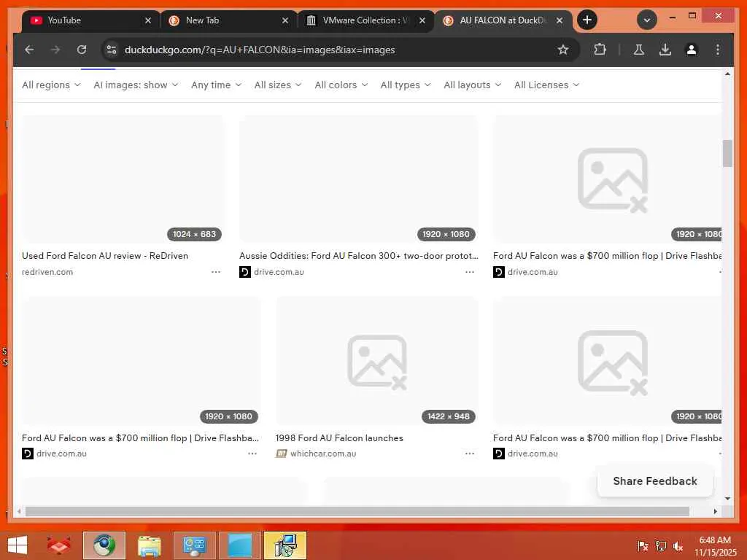Click drive.com.au favicon under Aussie Oddities
The width and height of the screenshot is (747, 560).
tap(245, 272)
